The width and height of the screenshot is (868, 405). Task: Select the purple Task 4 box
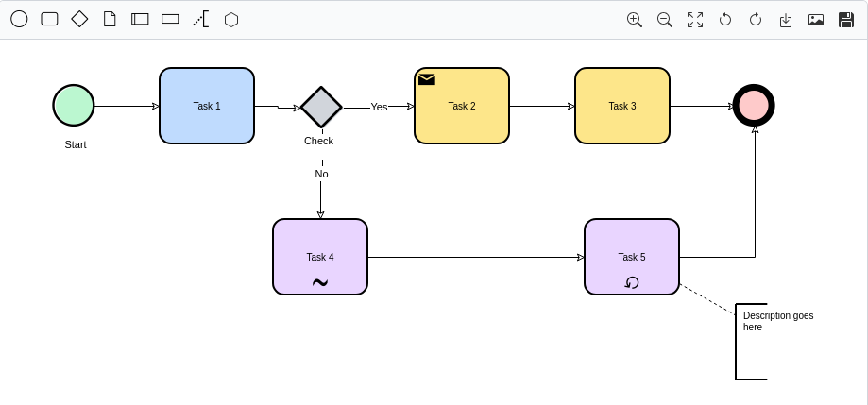tap(320, 257)
